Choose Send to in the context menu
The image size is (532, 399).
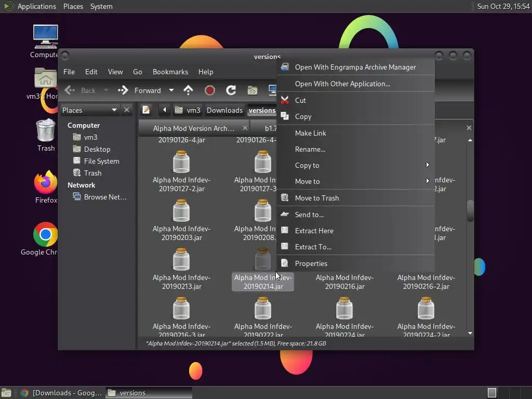[x=355, y=215]
